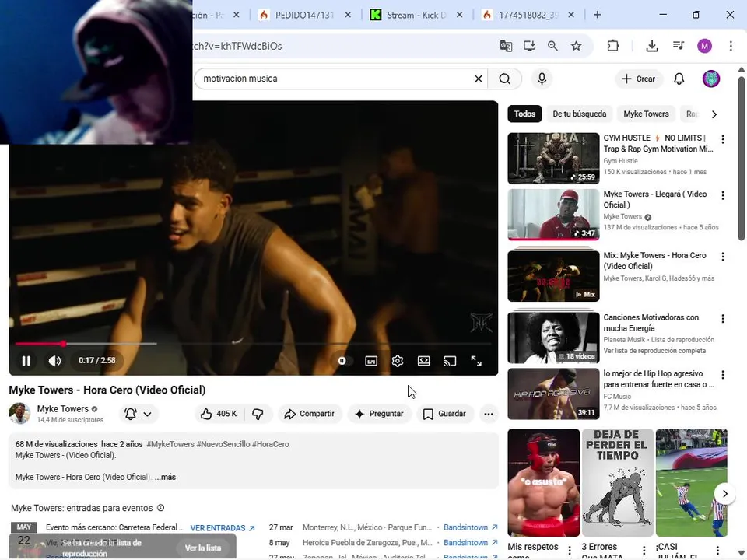
Task: Bookmark this page with star icon
Action: click(576, 46)
